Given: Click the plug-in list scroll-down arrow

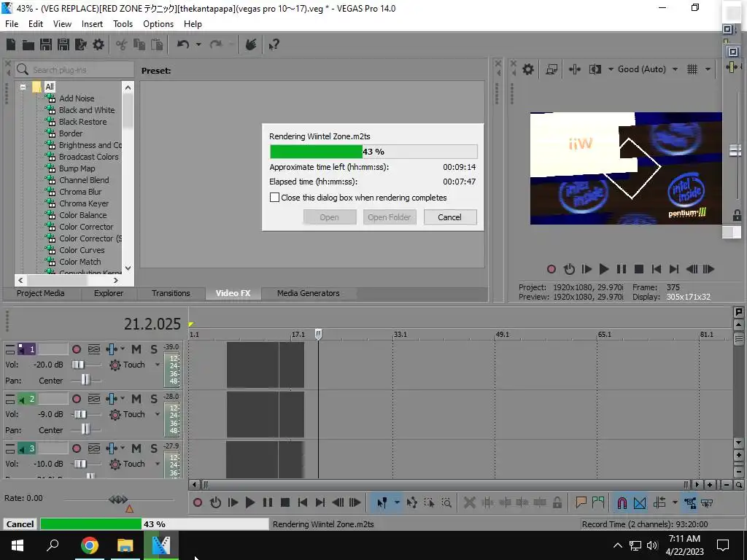Looking at the screenshot, I should (128, 268).
